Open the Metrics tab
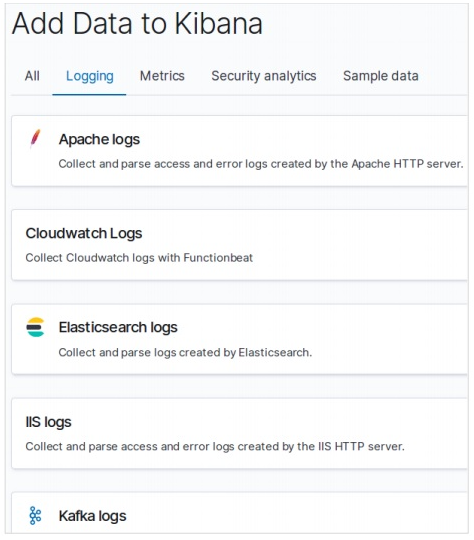 point(162,76)
